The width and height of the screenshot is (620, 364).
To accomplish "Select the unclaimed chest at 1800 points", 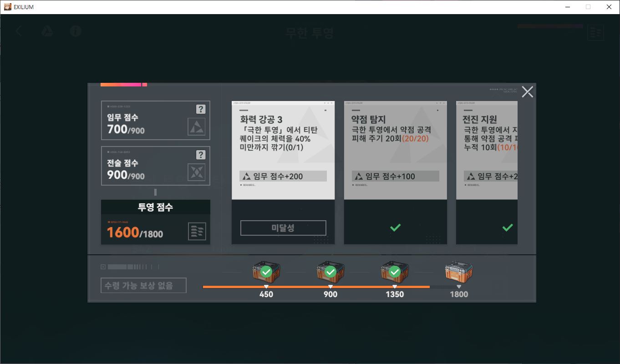I will [x=459, y=273].
